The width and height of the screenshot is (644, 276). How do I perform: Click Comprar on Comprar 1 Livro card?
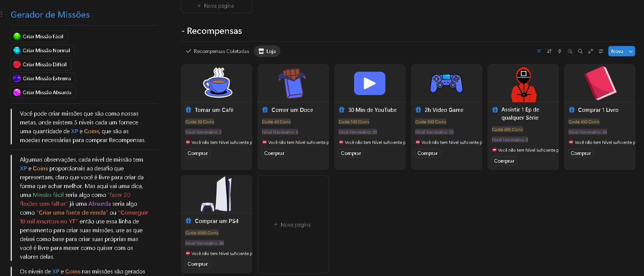click(x=581, y=153)
